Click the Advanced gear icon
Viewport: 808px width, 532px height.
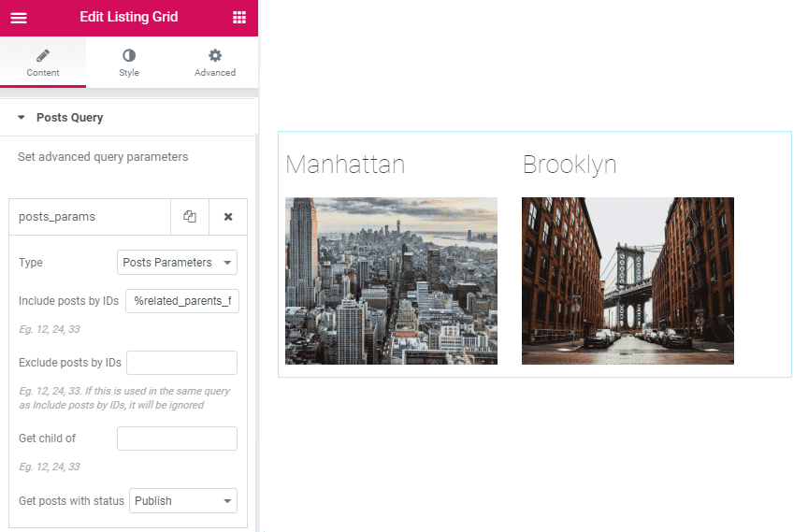(x=215, y=55)
